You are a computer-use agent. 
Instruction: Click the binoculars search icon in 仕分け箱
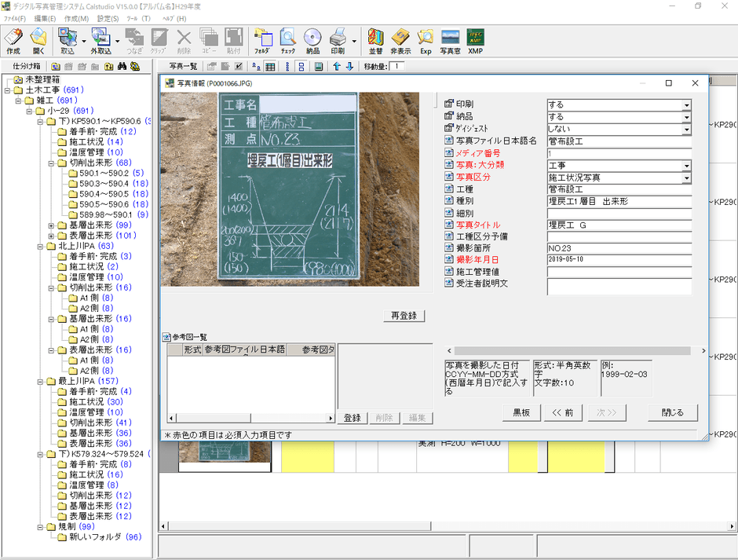coord(122,67)
